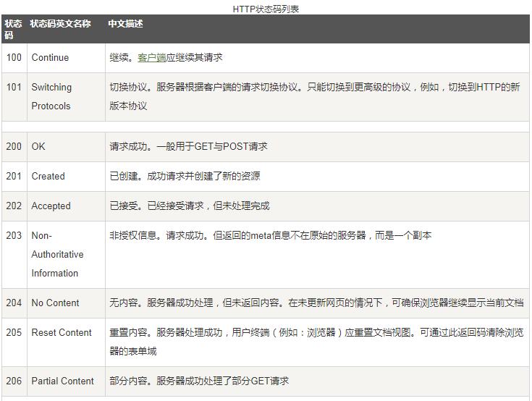Screen dimensions: 532x401
Task: Select the 101 description starting with 切换协议
Action: (x=317, y=97)
